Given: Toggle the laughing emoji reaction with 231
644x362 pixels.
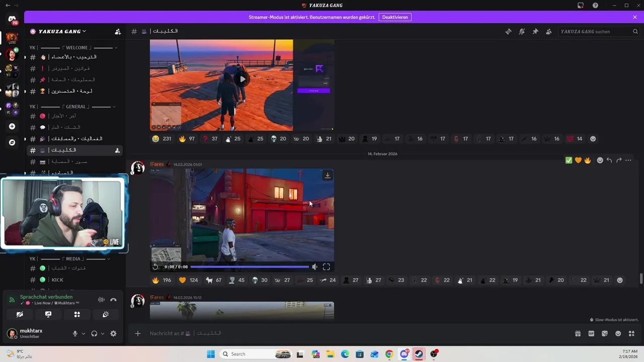Looking at the screenshot, I should tap(162, 139).
